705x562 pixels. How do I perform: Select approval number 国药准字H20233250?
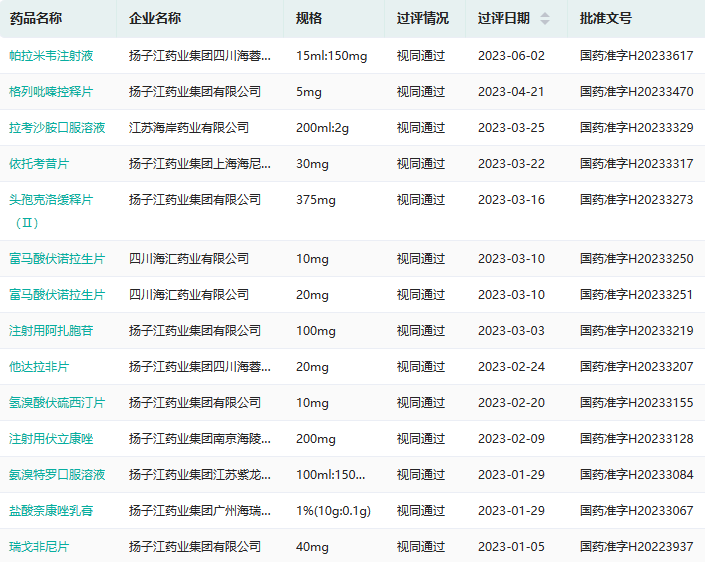[x=637, y=259]
